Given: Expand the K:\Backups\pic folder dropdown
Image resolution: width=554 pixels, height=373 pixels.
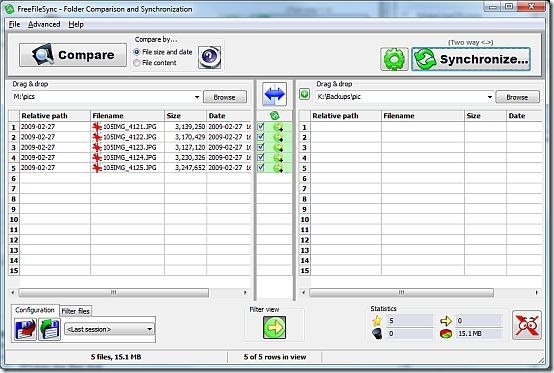Looking at the screenshot, I should [490, 97].
